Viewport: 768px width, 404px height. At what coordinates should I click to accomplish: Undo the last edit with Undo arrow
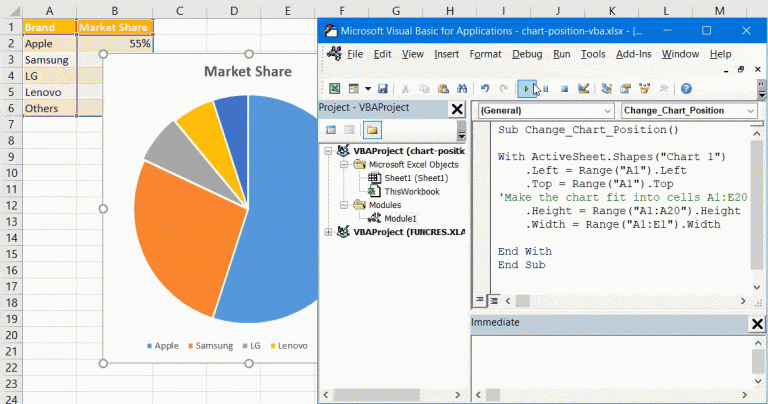click(485, 89)
